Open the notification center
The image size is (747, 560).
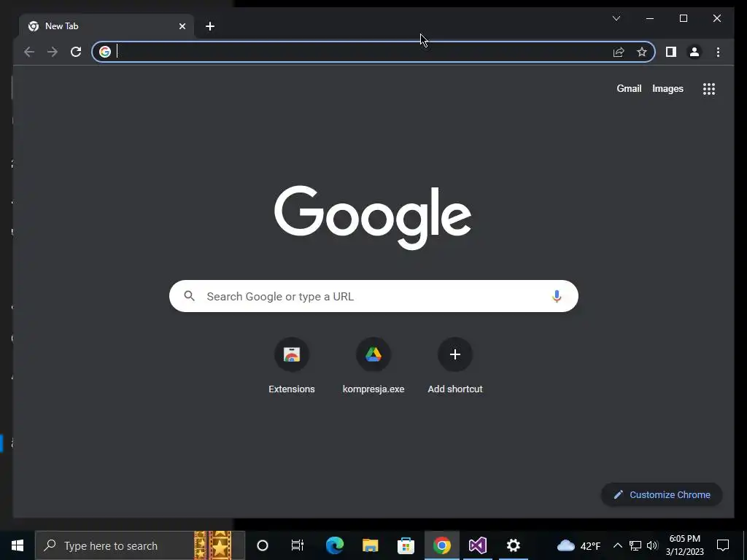tap(723, 545)
